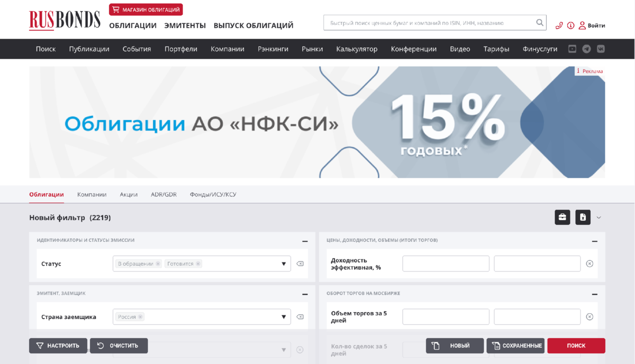Open the Рынки menu item
This screenshot has height=364, width=635.
(312, 49)
